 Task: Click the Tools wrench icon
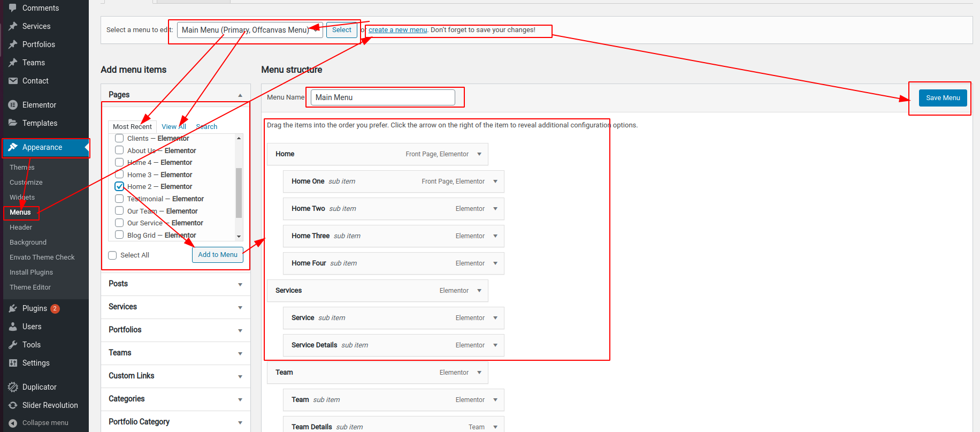coord(13,345)
